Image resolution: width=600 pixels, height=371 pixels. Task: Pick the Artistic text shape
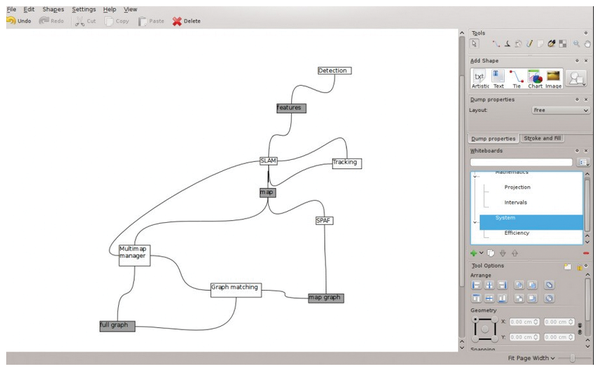pos(480,79)
